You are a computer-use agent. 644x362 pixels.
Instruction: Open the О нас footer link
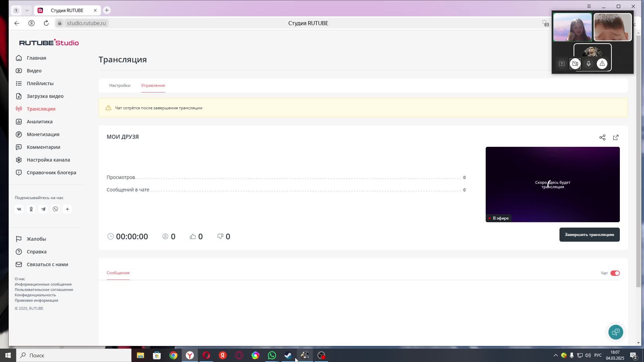(x=20, y=279)
